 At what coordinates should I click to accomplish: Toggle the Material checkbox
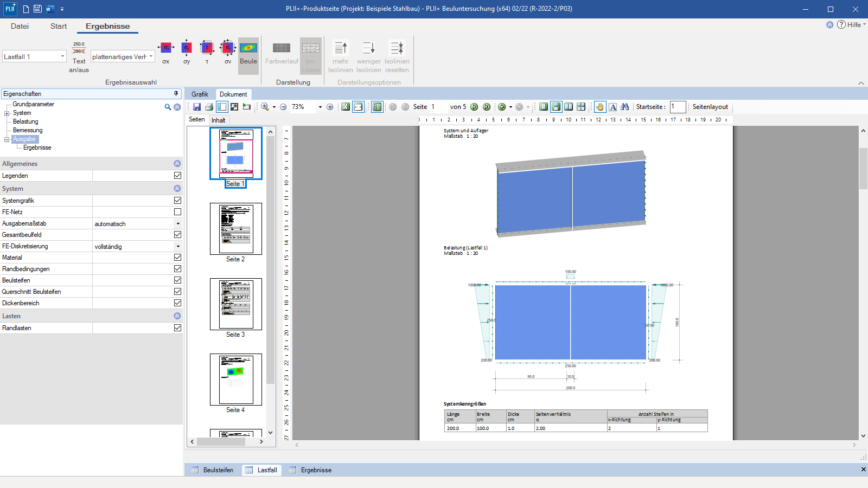[177, 258]
